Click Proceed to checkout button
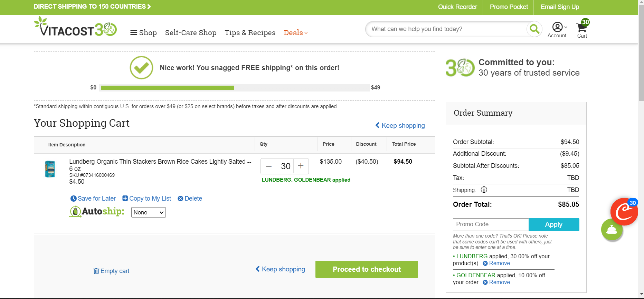The height and width of the screenshot is (299, 644). (x=367, y=269)
